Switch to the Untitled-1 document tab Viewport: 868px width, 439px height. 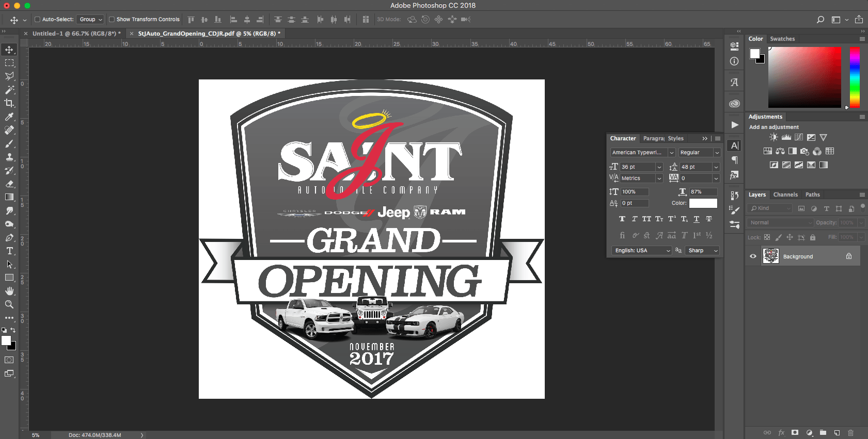[x=76, y=34]
